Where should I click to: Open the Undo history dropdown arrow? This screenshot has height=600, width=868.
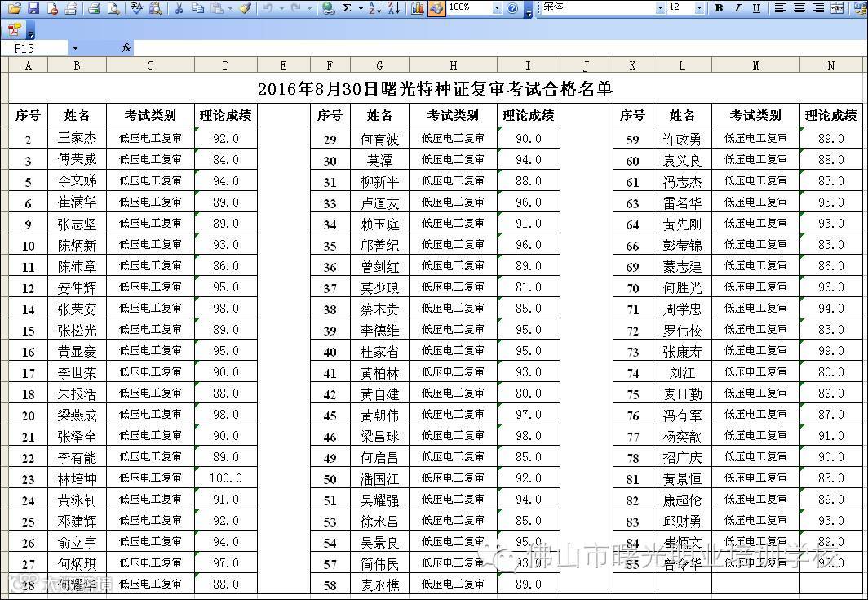(281, 8)
